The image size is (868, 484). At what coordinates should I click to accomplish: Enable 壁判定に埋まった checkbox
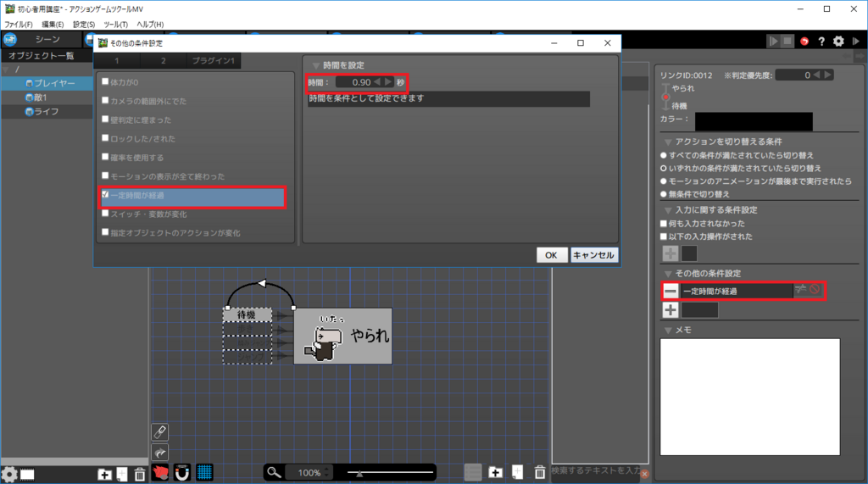point(105,119)
